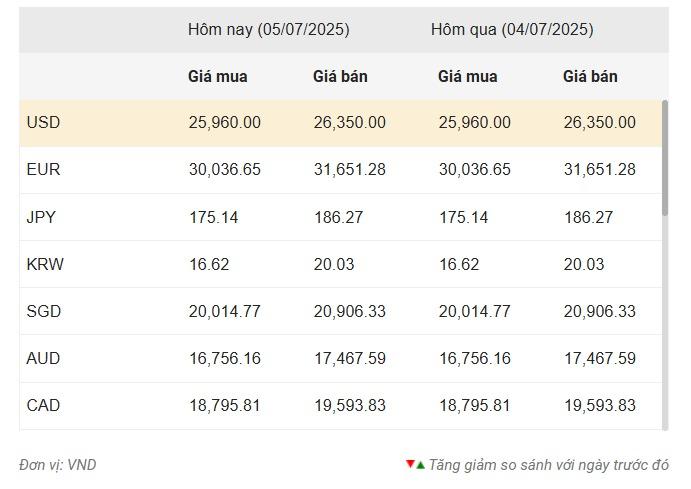Click yesterday's Giá mua column header
Viewport: 691px width, 489px height.
point(467,77)
